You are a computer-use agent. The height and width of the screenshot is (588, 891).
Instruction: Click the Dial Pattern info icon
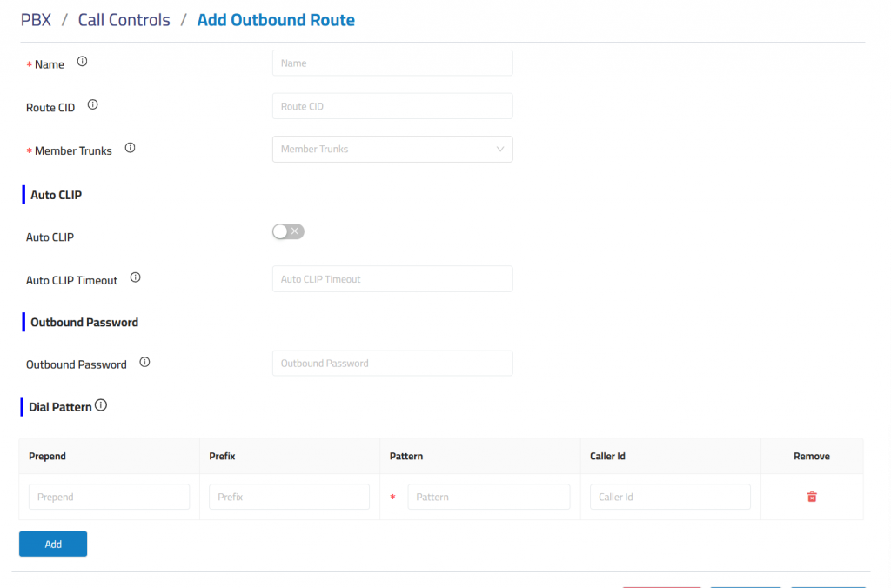click(x=101, y=405)
